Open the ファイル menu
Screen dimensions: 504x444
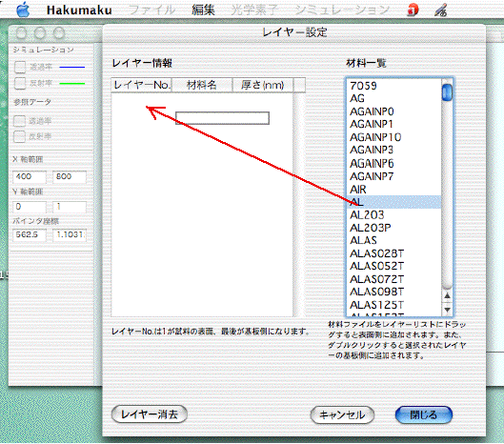[152, 10]
